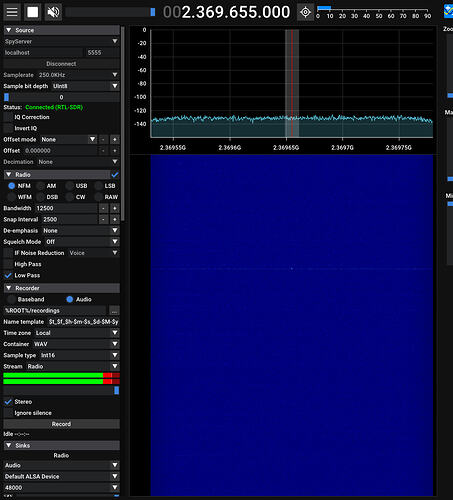Enable Invert IQ checkbox
The height and width of the screenshot is (500, 453).
click(8, 128)
